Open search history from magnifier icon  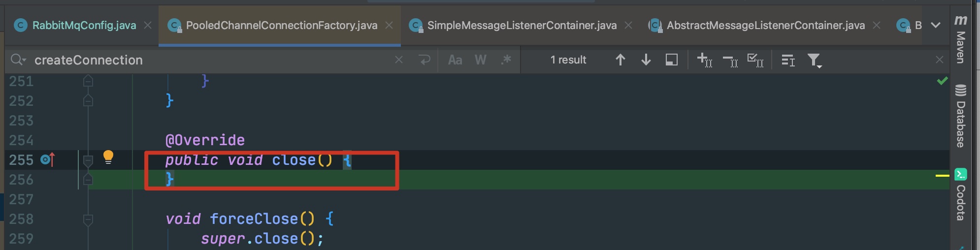coord(18,60)
